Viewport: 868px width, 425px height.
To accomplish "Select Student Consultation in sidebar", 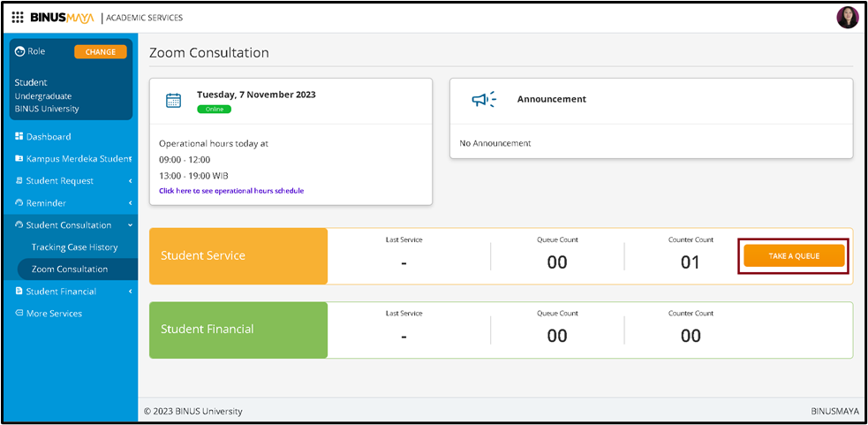I will coord(71,225).
